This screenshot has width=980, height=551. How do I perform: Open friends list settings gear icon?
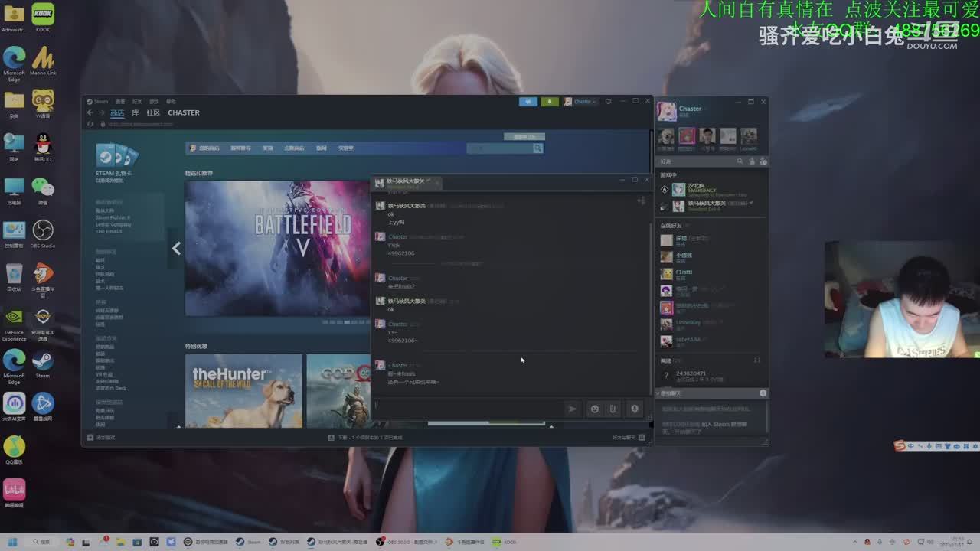click(763, 161)
